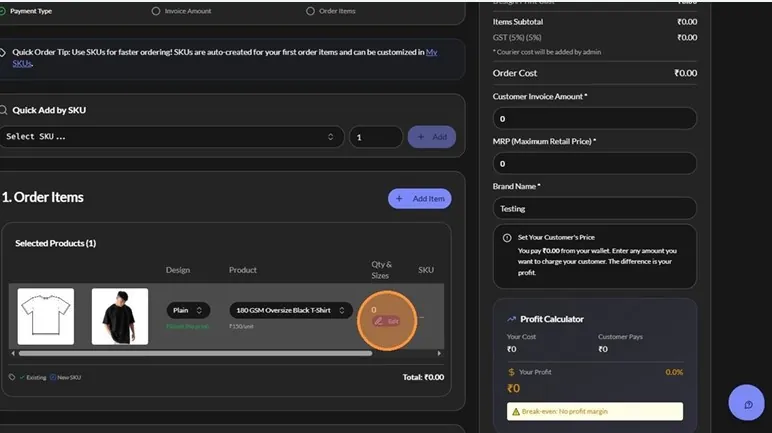772x433 pixels.
Task: Select the Invoice Amount step radio
Action: 156,11
